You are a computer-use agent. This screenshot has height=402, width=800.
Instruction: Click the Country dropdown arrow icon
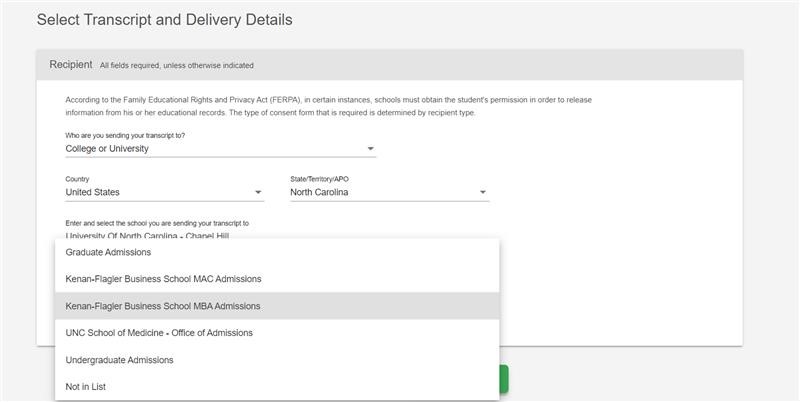258,192
